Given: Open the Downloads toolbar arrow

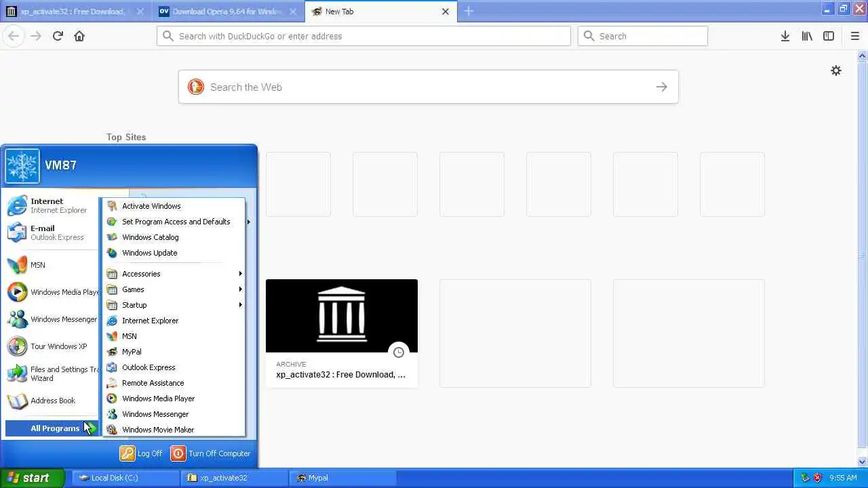Looking at the screenshot, I should pos(785,36).
